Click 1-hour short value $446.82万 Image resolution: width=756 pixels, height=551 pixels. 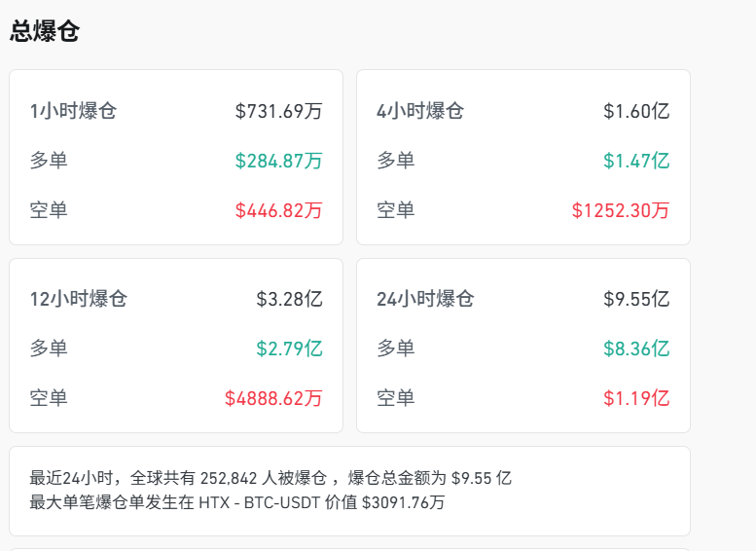tap(278, 210)
